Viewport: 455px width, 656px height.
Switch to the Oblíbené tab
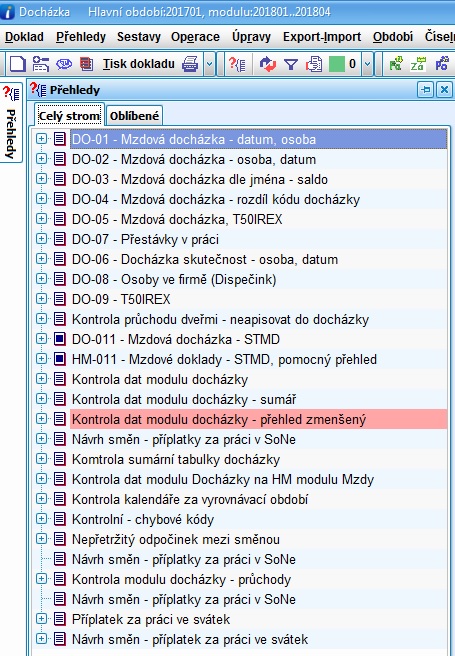click(x=134, y=116)
